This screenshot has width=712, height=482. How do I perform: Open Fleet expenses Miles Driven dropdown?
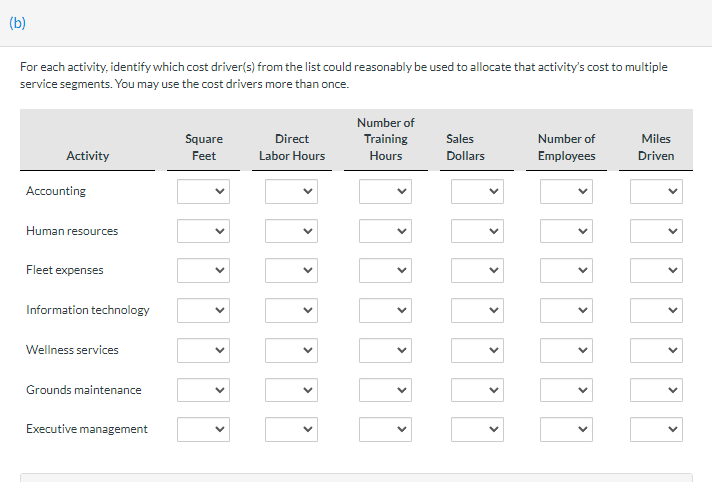coord(656,270)
